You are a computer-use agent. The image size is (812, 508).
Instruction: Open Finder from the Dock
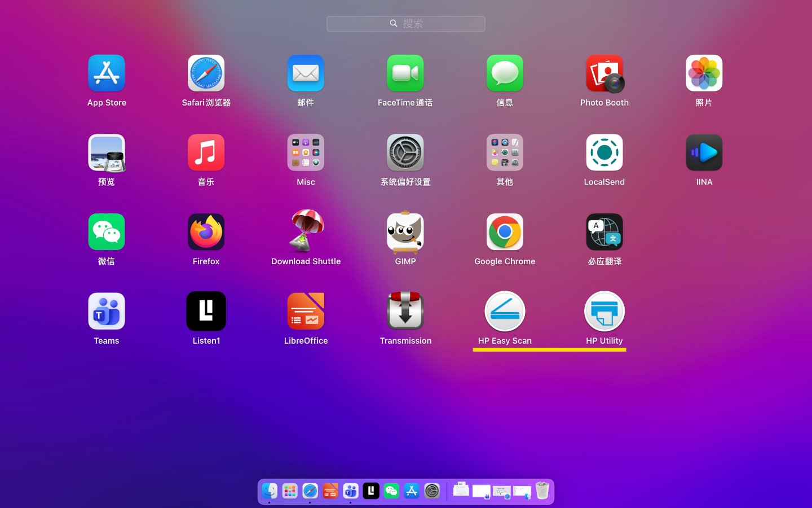tap(270, 491)
